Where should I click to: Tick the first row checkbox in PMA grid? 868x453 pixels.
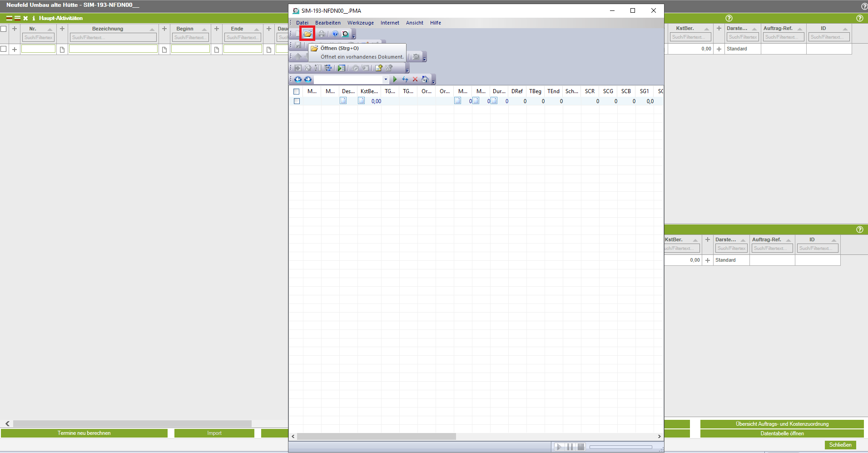click(x=297, y=101)
